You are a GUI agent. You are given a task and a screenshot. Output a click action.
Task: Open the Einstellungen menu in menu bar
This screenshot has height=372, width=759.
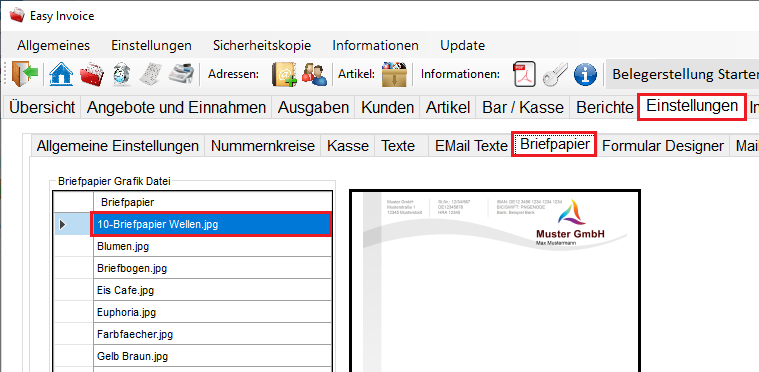click(152, 45)
